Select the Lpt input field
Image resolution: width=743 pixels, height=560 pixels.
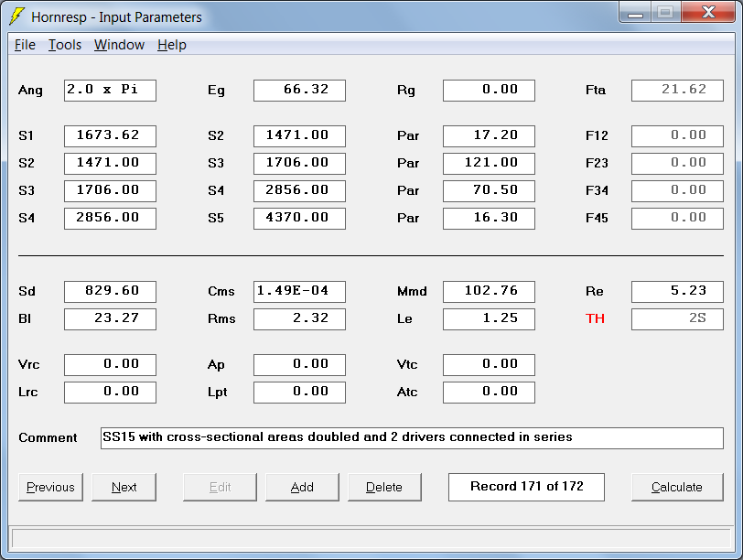299,393
